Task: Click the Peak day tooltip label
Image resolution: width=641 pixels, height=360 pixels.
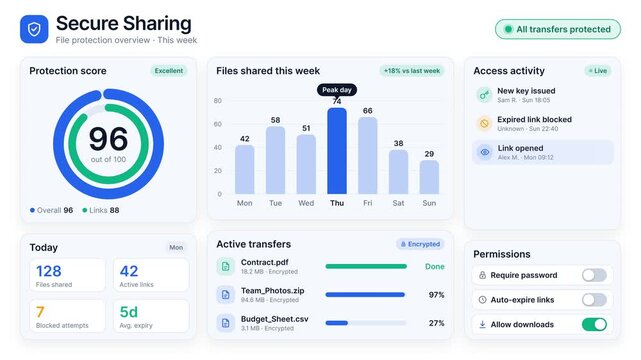Action: (337, 90)
